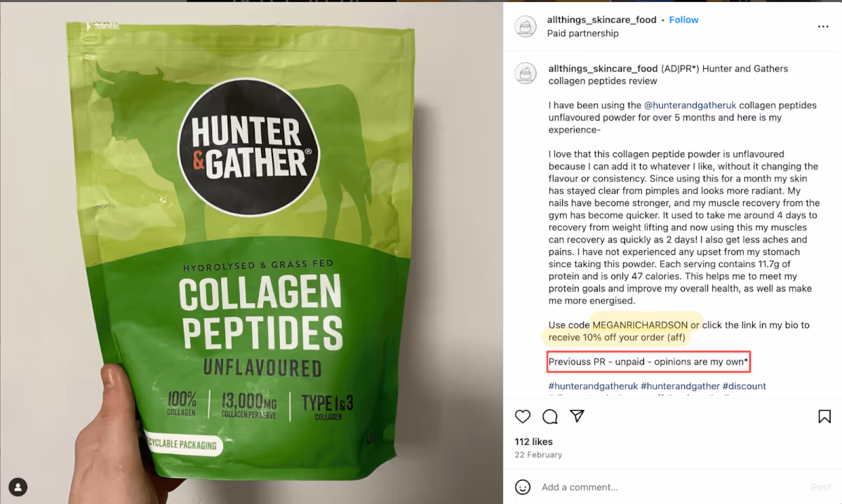Open the three-dot more options menu
842x504 pixels.
click(x=823, y=27)
